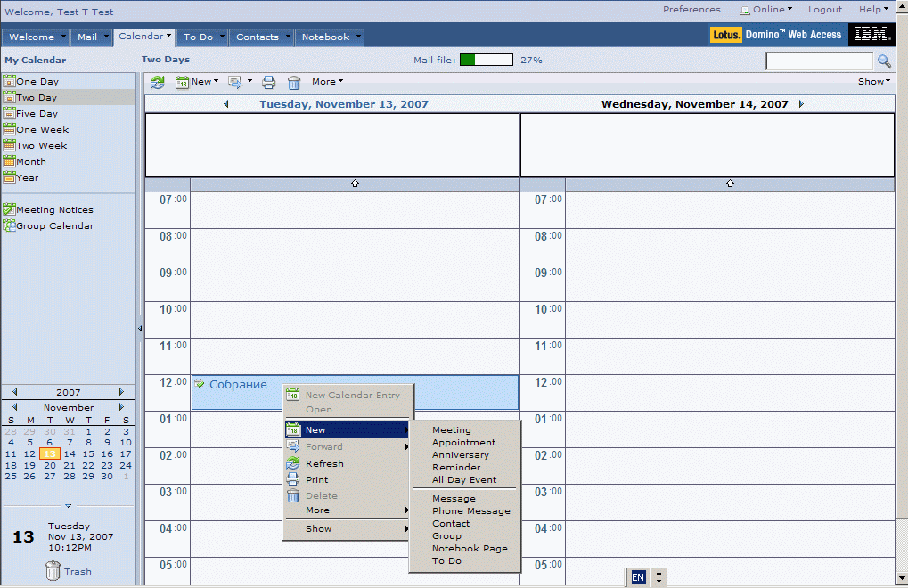Viewport: 908px width, 588px height.
Task: Choose Appointment from the New submenu
Action: click(463, 442)
